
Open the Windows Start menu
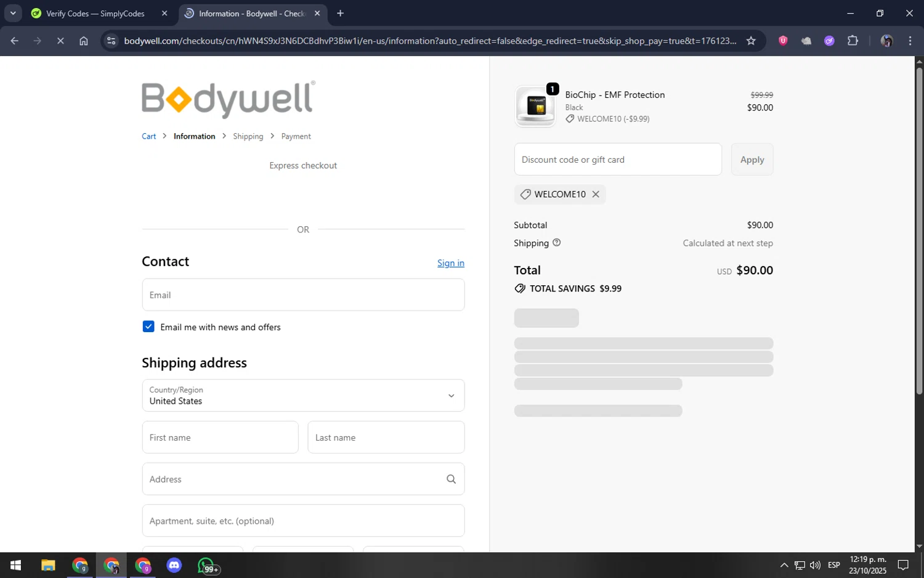click(x=15, y=565)
